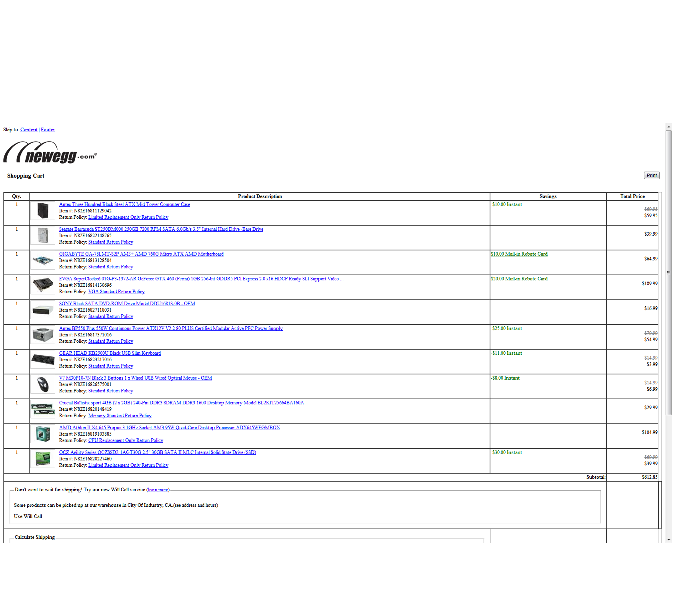Open Standard Return Policy for GIGABYTE motherboard
This screenshot has width=680, height=616.
click(x=111, y=267)
